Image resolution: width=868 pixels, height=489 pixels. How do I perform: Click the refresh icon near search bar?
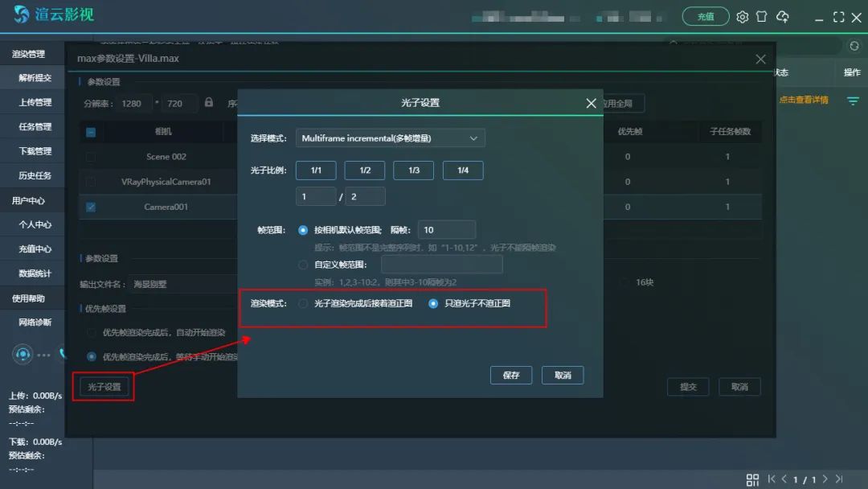point(854,46)
